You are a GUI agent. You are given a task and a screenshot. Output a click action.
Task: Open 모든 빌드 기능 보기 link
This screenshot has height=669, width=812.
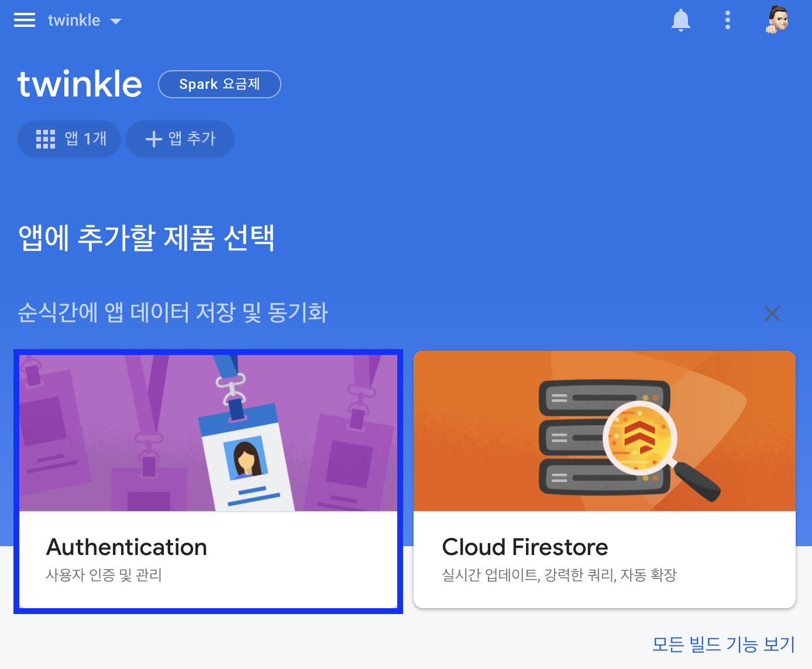[x=724, y=644]
